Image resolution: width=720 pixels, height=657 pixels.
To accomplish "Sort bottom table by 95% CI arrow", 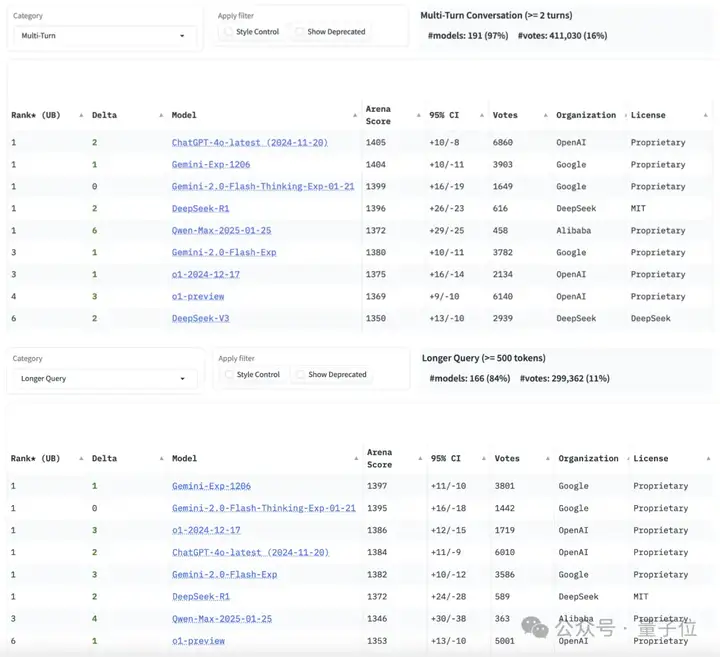I will tap(484, 459).
